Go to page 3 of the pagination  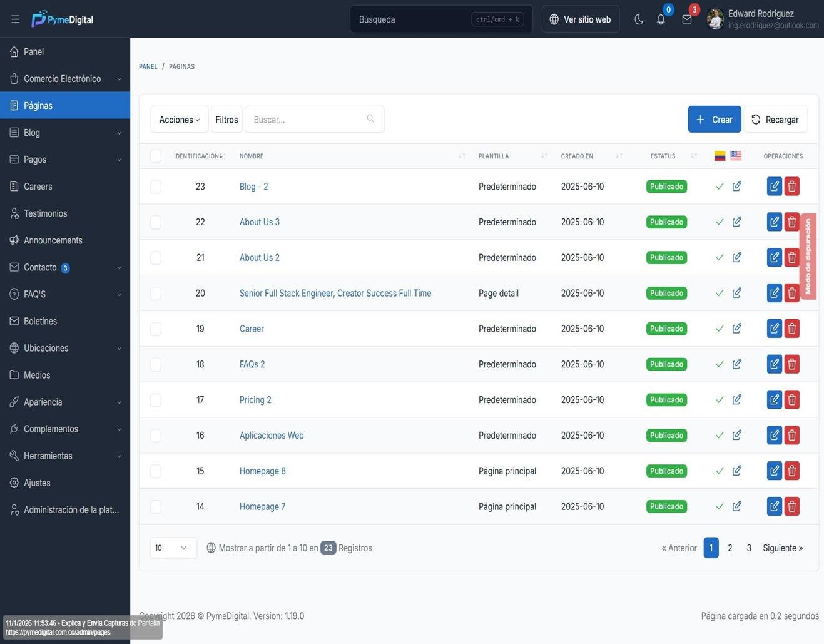point(749,547)
